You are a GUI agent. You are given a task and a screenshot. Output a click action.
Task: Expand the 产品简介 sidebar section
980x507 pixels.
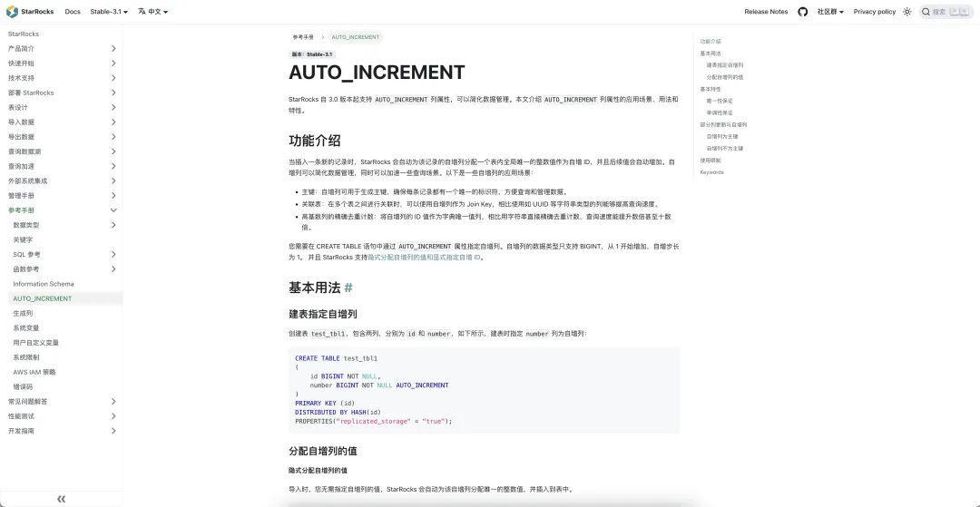click(62, 49)
